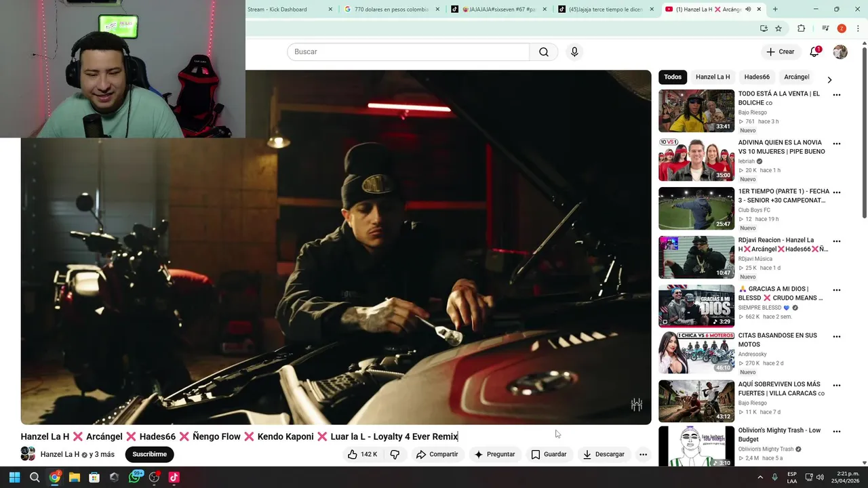Viewport: 868px width, 488px height.
Task: Click Guardar to save the video
Action: point(549,454)
